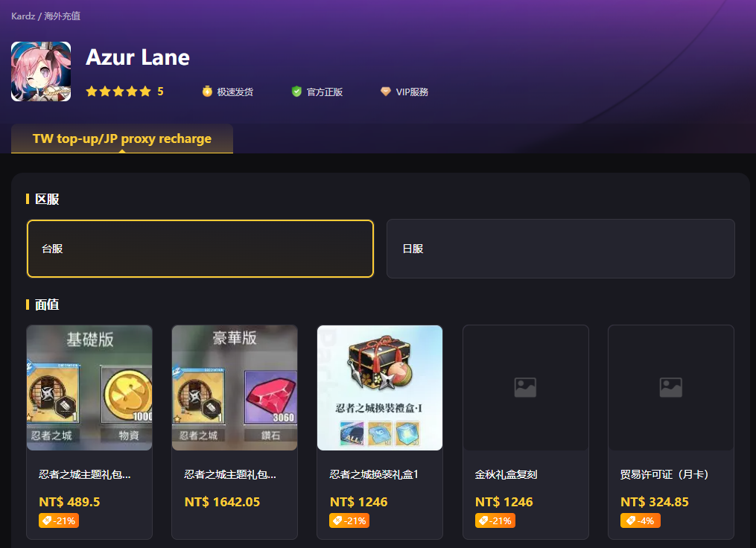Click the 金秋礼盒复刻 product title

pos(506,474)
